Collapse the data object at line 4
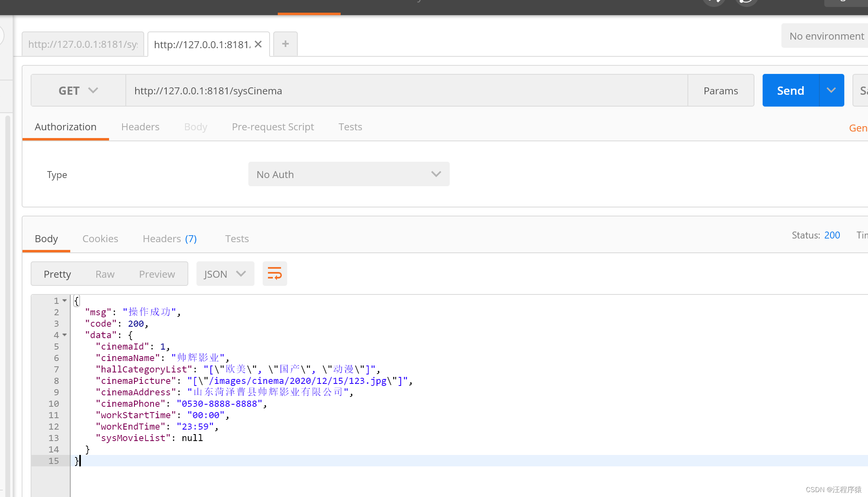Image resolution: width=868 pixels, height=497 pixels. tap(65, 335)
